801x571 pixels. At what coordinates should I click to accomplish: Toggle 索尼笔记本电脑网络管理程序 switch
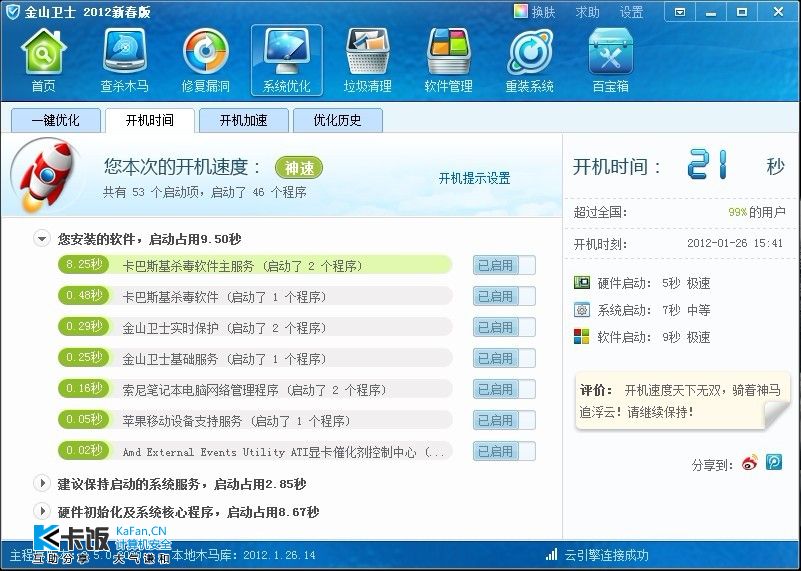pyautogui.click(x=504, y=390)
